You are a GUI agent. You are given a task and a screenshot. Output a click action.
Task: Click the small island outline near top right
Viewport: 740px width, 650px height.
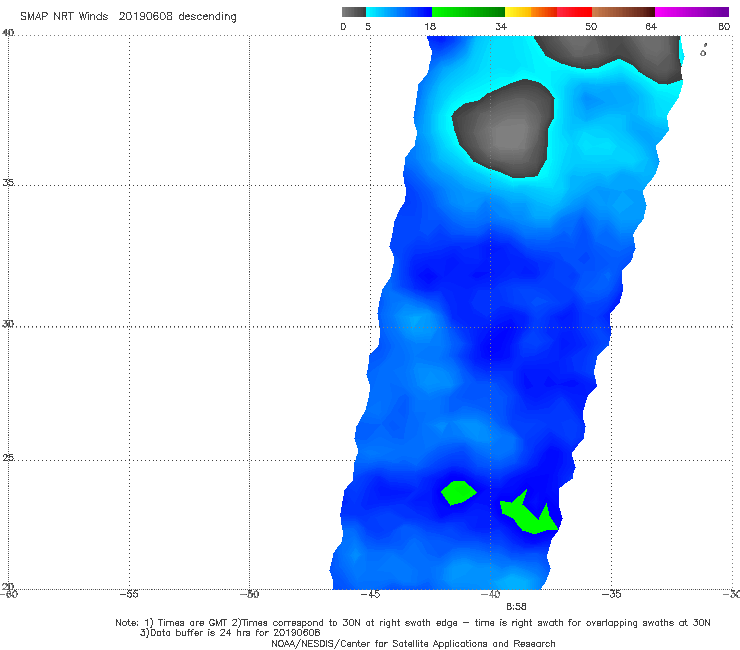(704, 51)
